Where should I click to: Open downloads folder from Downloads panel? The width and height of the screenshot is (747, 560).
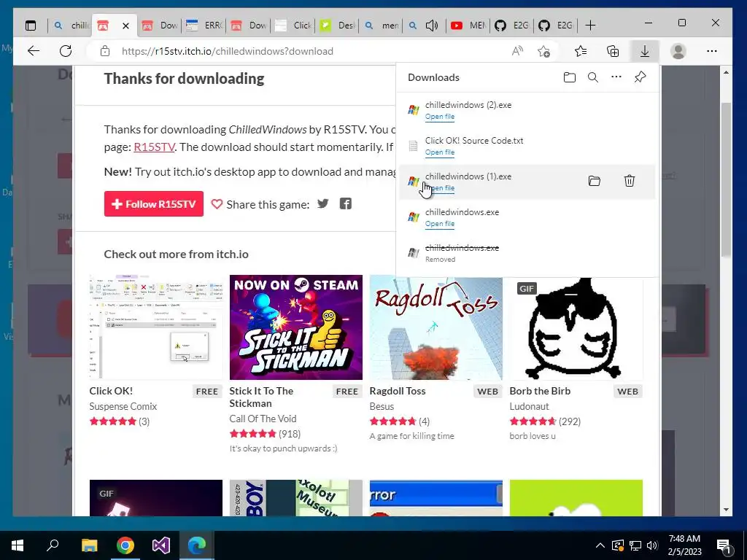coord(569,77)
